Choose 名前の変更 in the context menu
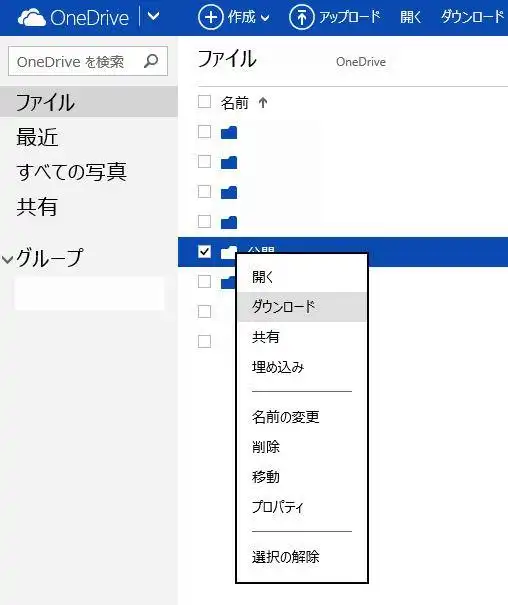Image resolution: width=508 pixels, height=605 pixels. (x=302, y=417)
